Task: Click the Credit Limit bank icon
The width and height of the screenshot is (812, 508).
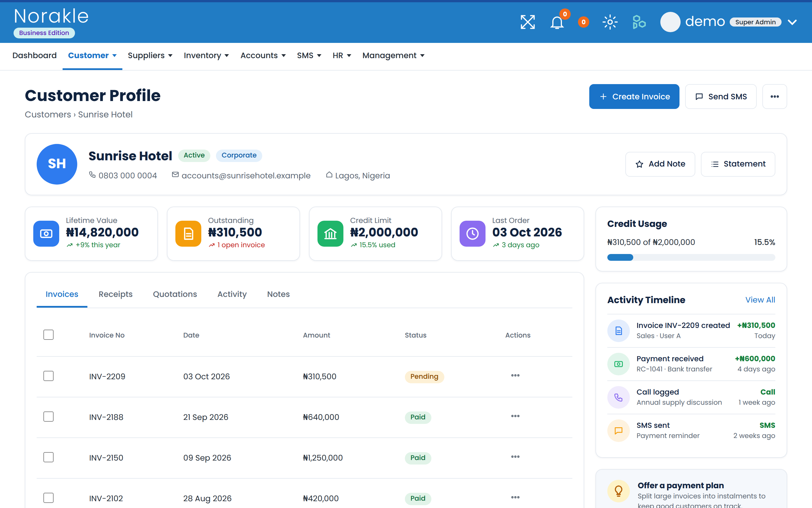Action: coord(330,233)
